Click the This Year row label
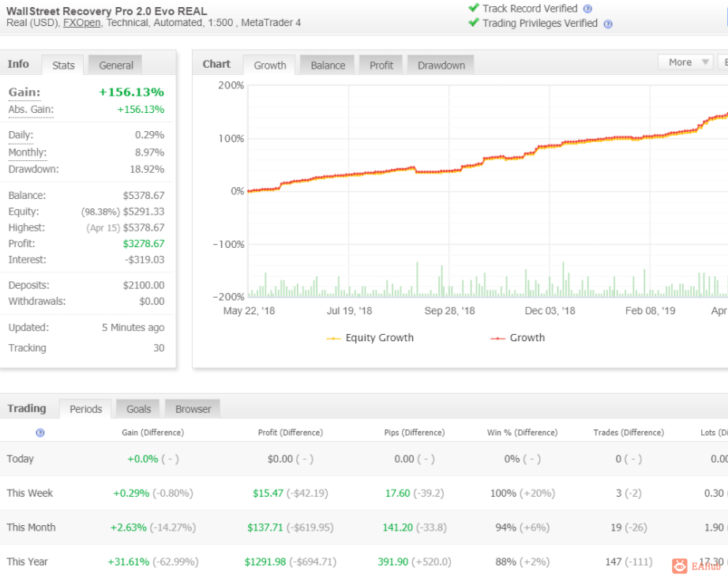 [27, 561]
